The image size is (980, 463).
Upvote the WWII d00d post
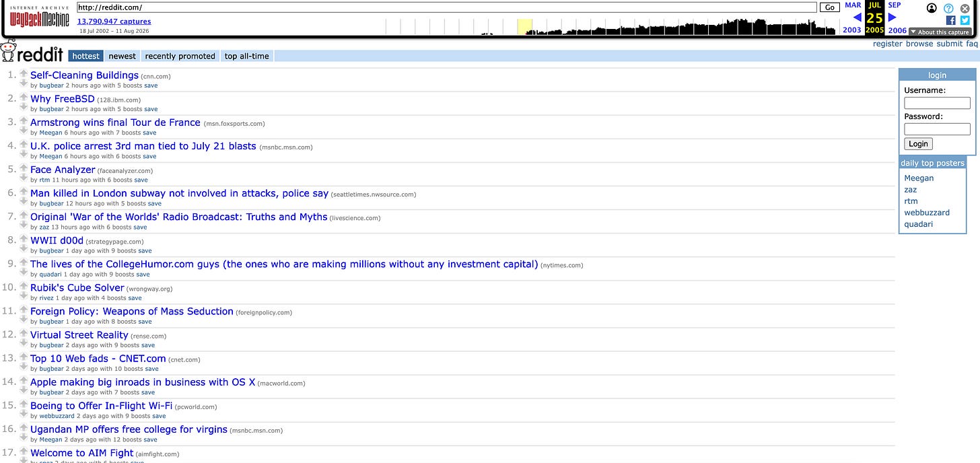(x=24, y=238)
